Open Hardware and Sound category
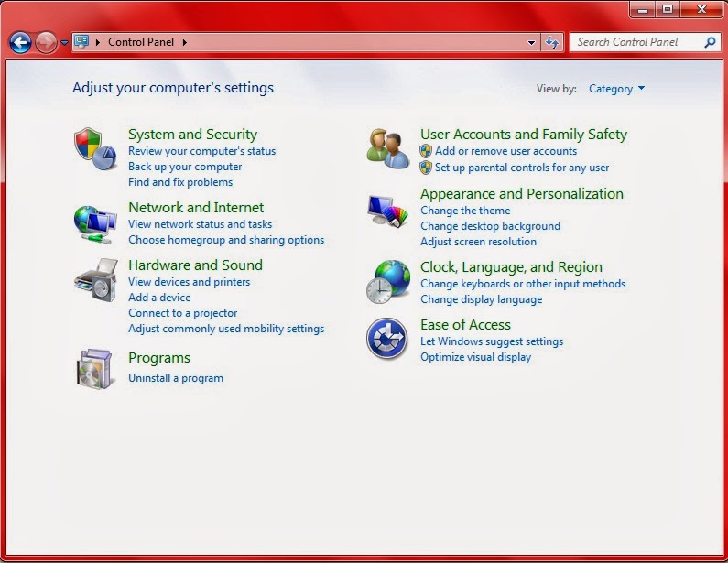Image resolution: width=728 pixels, height=563 pixels. click(x=195, y=265)
